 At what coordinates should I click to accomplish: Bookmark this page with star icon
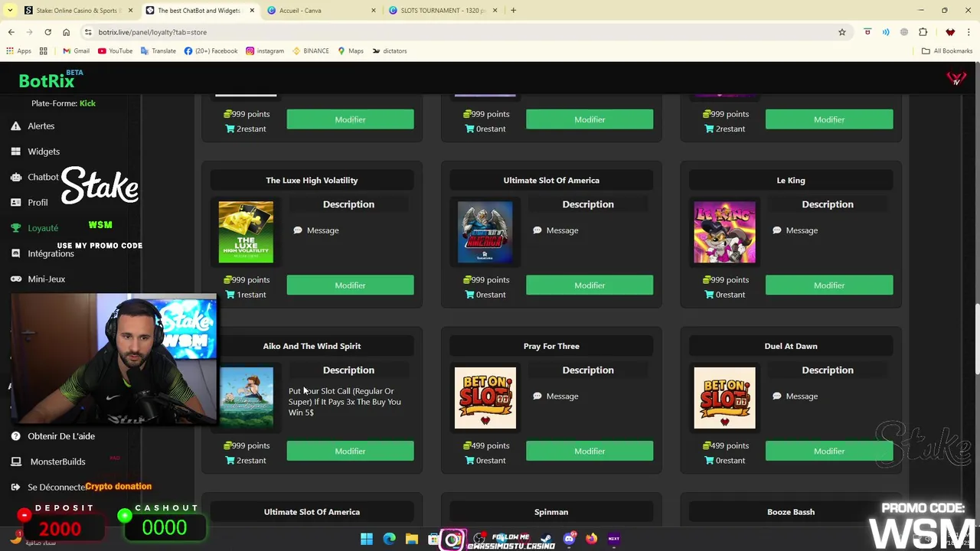(841, 32)
